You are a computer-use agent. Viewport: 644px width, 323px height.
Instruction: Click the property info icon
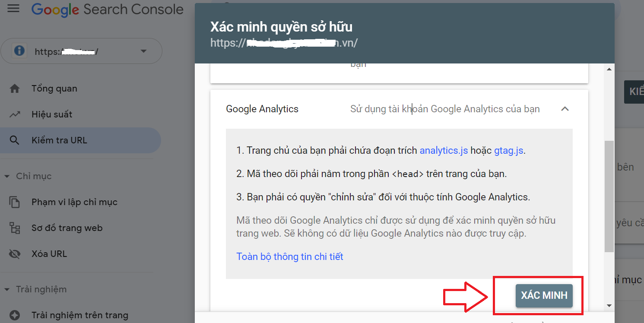(19, 51)
